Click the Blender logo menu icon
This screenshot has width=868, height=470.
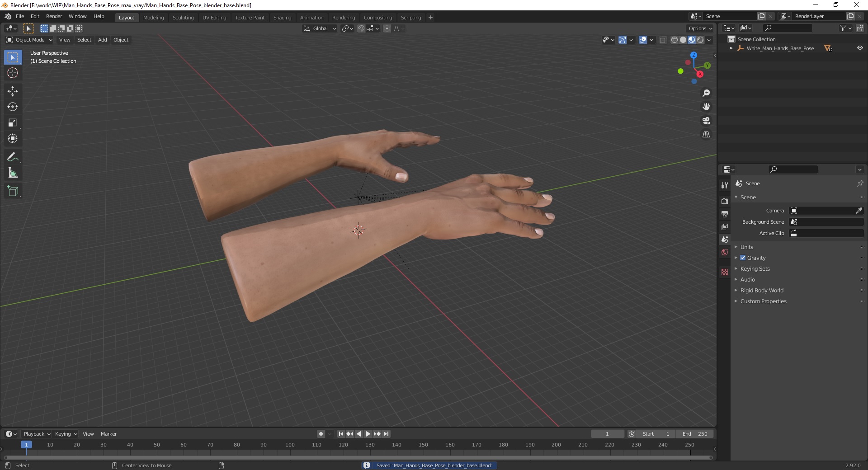click(8, 16)
